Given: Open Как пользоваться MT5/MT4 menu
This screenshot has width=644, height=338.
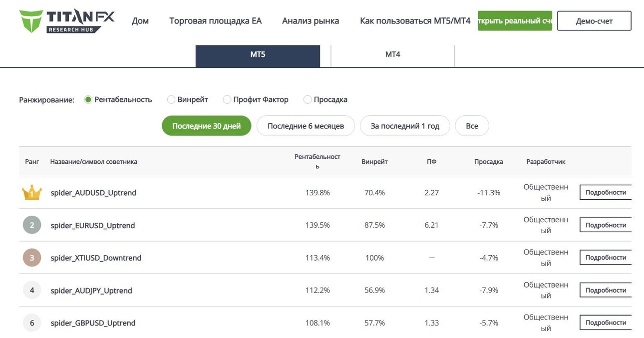Looking at the screenshot, I should (x=415, y=21).
